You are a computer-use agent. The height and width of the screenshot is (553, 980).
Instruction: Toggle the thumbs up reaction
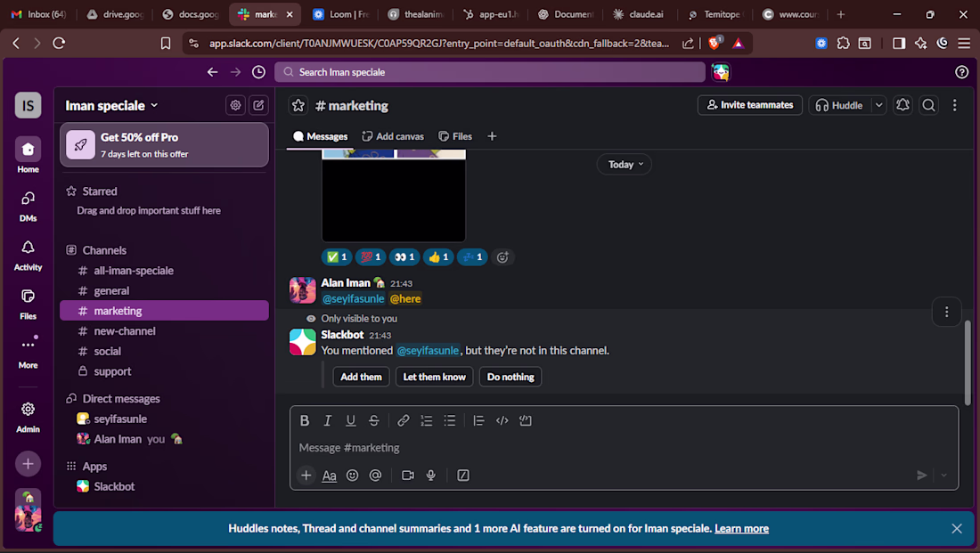coord(438,256)
